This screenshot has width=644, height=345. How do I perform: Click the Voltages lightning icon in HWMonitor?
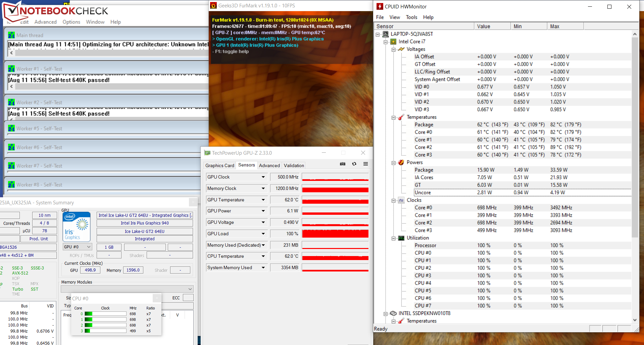[401, 49]
